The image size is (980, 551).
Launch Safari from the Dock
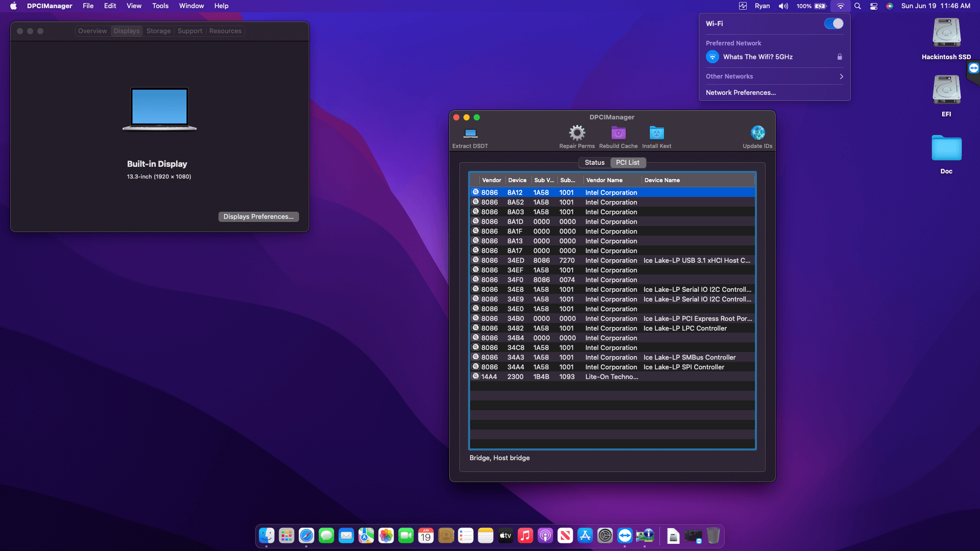[x=306, y=536]
